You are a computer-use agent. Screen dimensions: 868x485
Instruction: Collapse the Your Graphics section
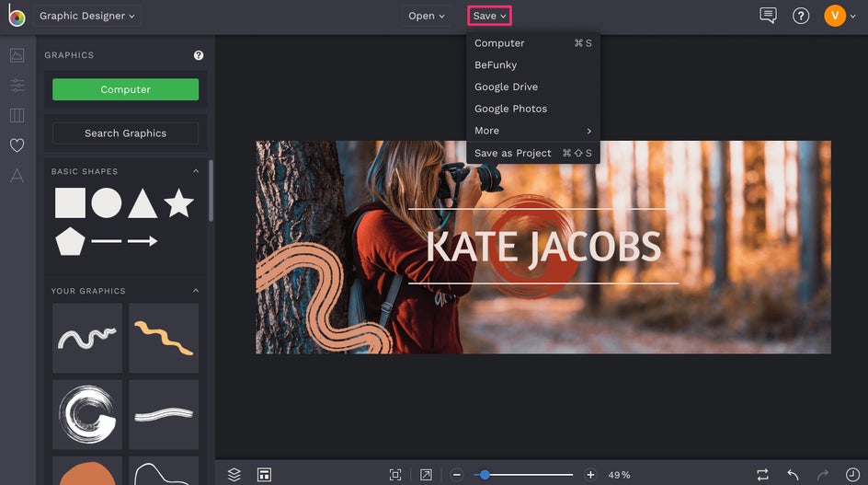(x=196, y=291)
